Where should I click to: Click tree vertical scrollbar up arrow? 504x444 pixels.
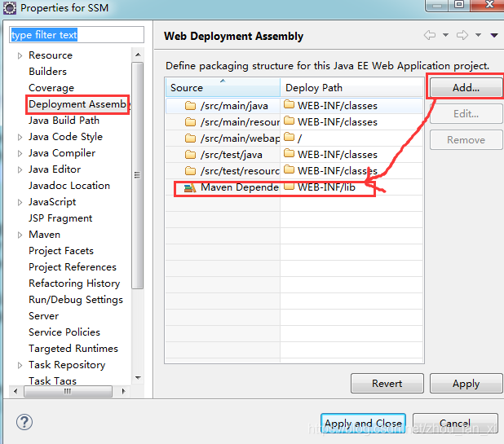pyautogui.click(x=138, y=55)
